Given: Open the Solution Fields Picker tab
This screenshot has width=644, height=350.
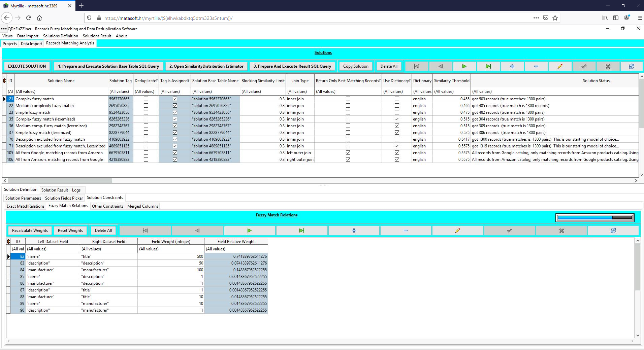Looking at the screenshot, I should [64, 198].
